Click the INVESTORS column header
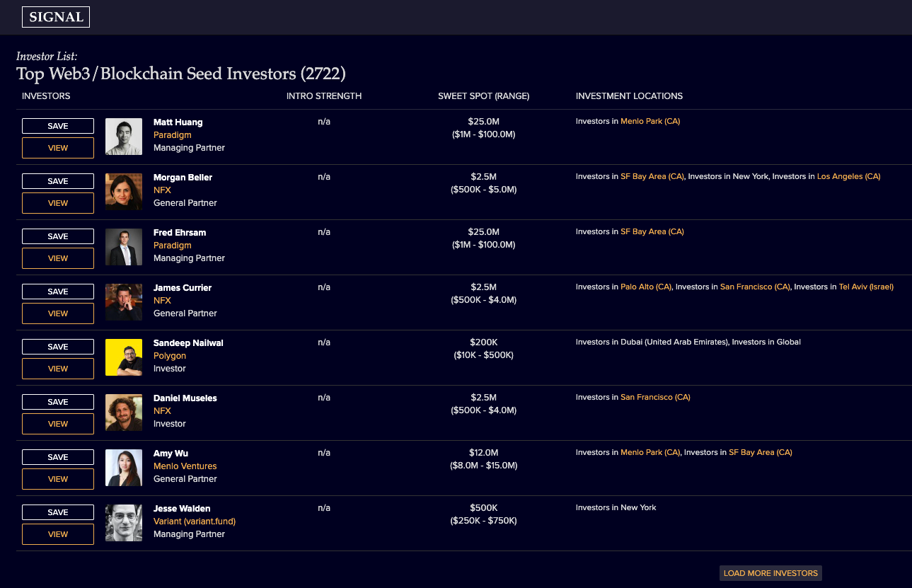 coord(46,96)
